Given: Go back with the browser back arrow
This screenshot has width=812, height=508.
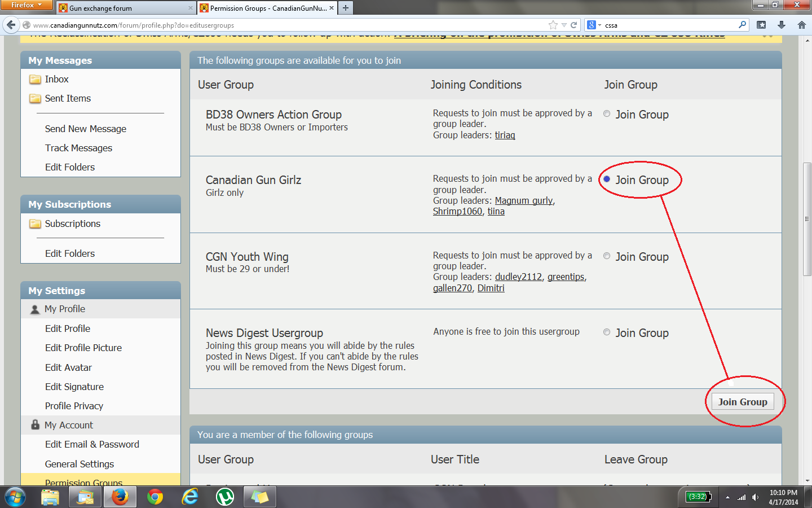Looking at the screenshot, I should tap(11, 25).
